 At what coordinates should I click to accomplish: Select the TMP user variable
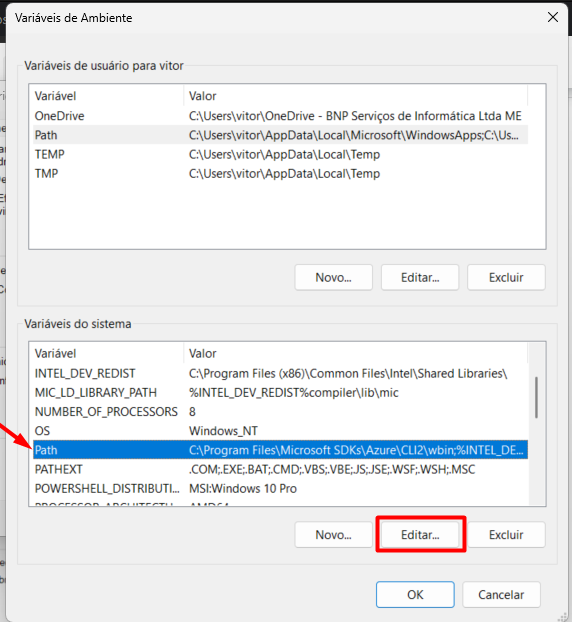tap(280, 173)
